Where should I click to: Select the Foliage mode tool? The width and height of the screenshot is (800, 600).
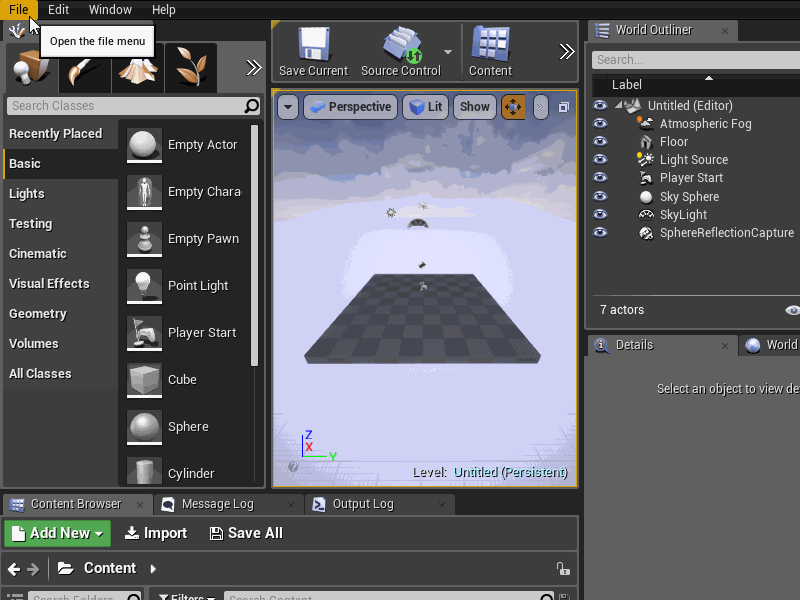(x=190, y=68)
